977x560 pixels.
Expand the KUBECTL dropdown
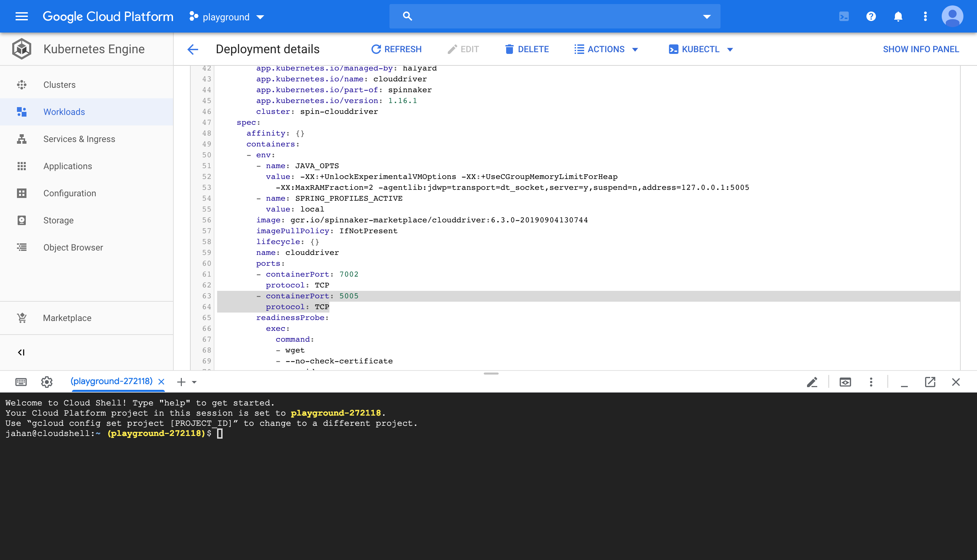pyautogui.click(x=701, y=49)
